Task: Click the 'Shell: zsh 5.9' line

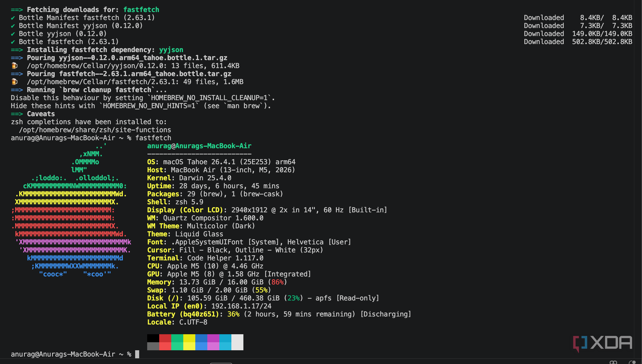Action: pos(175,202)
